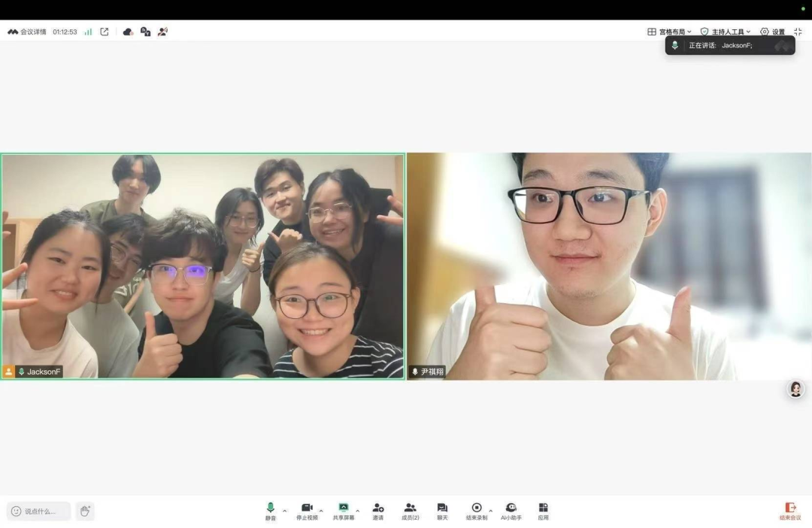The height and width of the screenshot is (528, 812).
Task: Open the hand gesture reaction control
Action: point(85,511)
